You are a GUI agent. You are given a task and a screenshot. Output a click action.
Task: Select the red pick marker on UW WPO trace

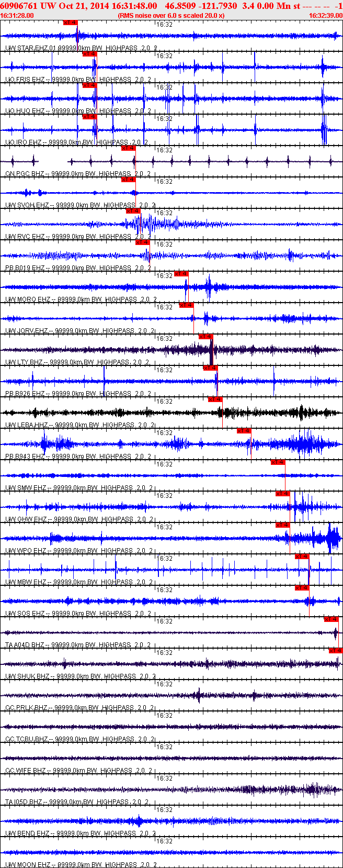point(282,525)
